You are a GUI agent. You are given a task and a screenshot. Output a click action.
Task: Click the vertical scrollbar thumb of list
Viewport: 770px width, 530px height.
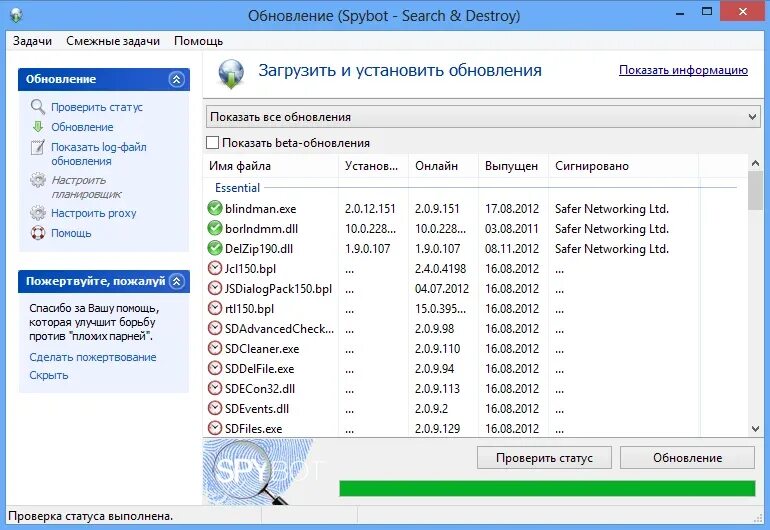pos(755,190)
